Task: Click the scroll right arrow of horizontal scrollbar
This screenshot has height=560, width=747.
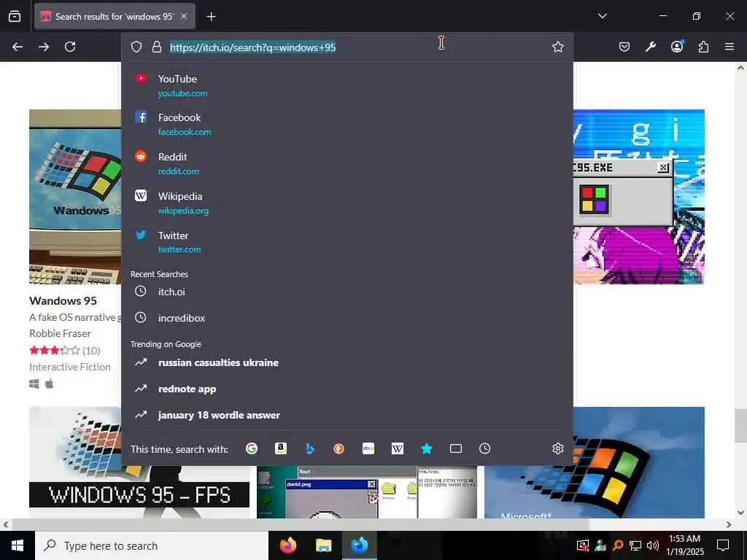Action: [729, 524]
